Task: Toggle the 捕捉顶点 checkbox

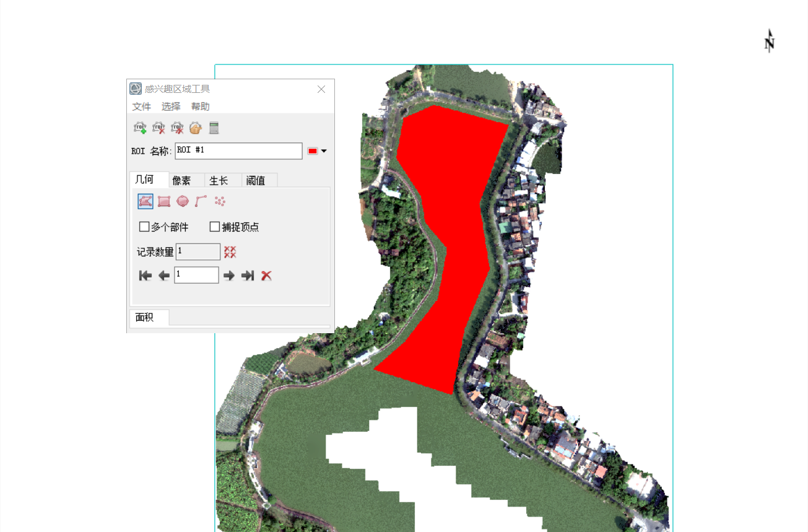Action: (x=215, y=227)
